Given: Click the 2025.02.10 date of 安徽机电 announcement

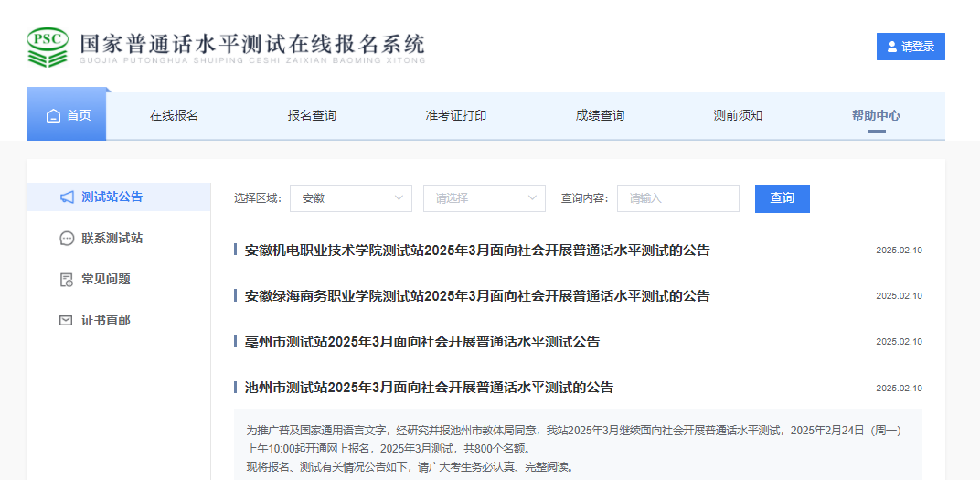Looking at the screenshot, I should [899, 251].
